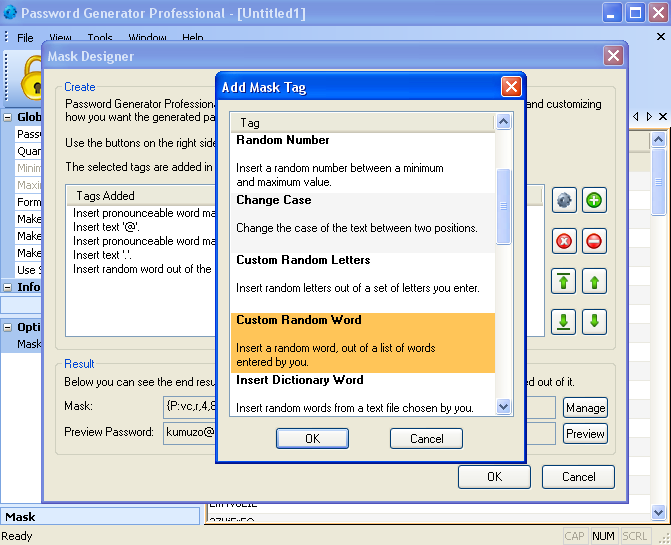Click the move tag up arrow icon
671x545 pixels.
(x=594, y=281)
